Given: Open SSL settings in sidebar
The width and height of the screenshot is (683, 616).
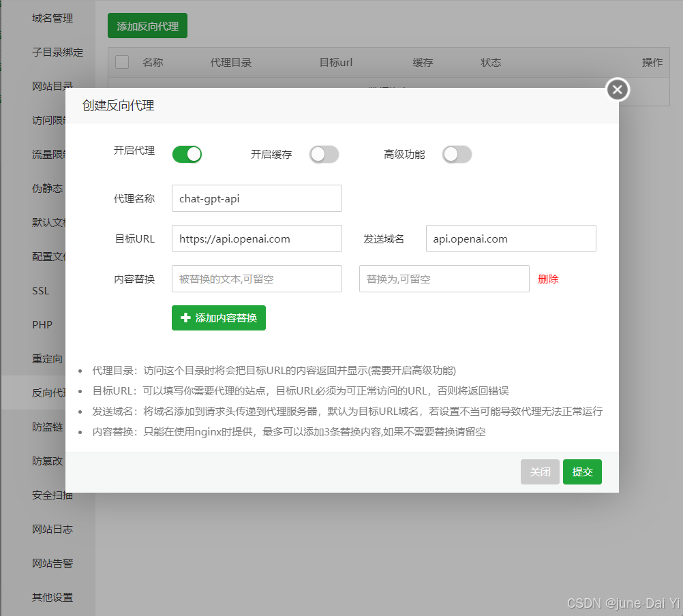Looking at the screenshot, I should tap(40, 291).
